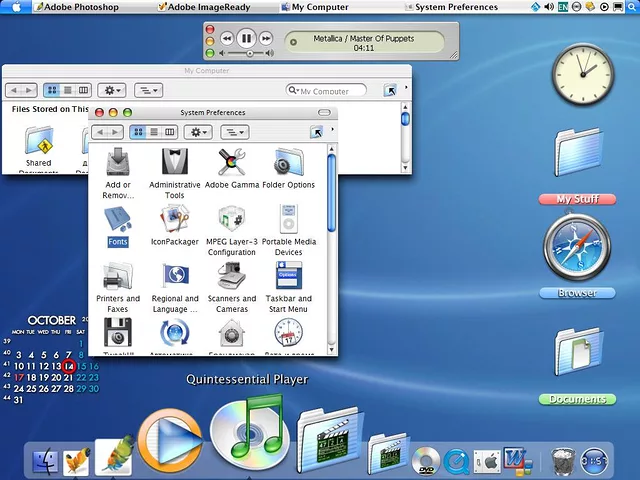Open Administrative Tools in System Preferences
Image resolution: width=640 pixels, height=480 pixels.
[175, 163]
